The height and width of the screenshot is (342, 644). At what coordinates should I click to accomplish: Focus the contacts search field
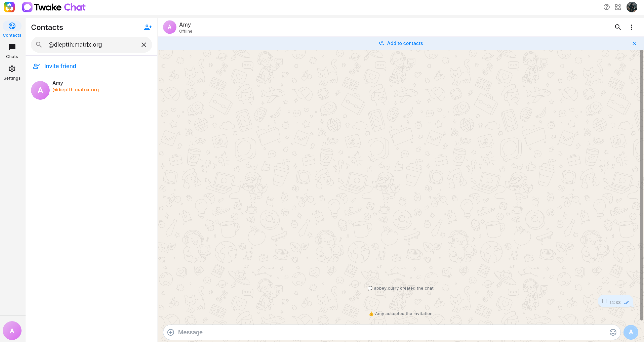pyautogui.click(x=91, y=45)
